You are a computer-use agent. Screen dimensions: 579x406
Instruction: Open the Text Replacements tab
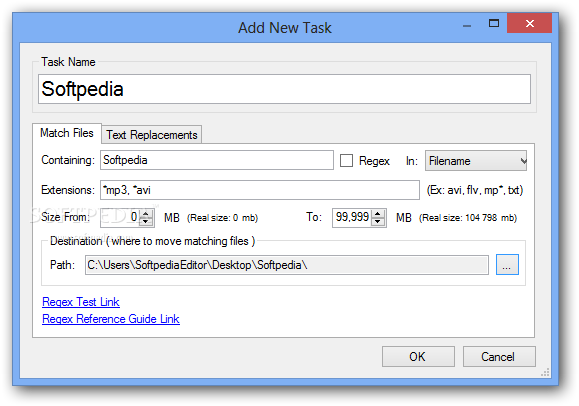click(152, 135)
